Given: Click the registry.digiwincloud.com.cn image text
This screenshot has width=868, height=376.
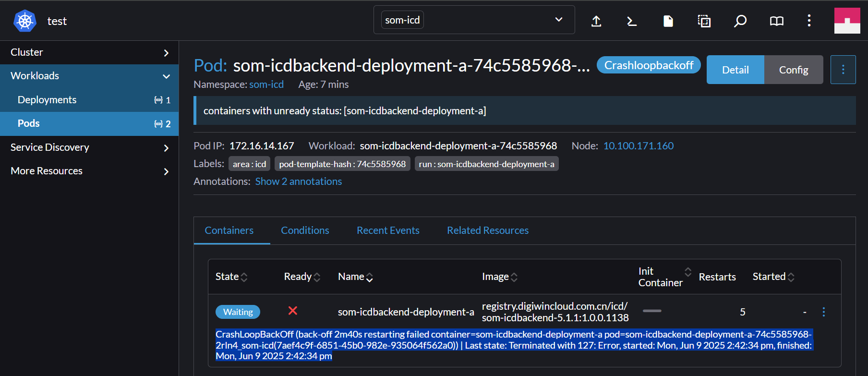Looking at the screenshot, I should tap(555, 312).
